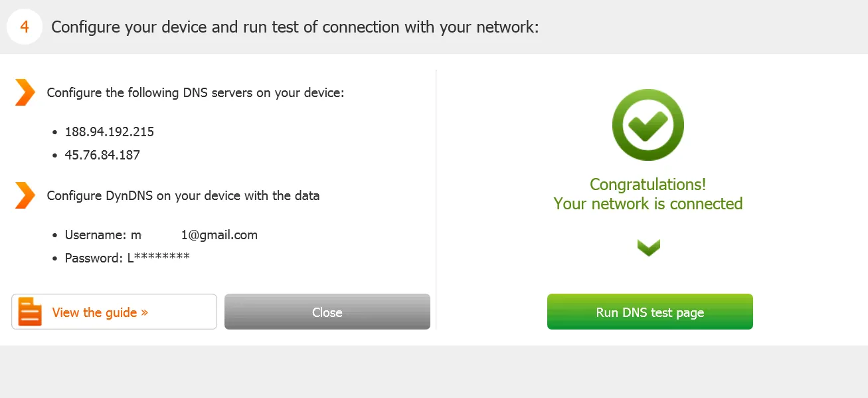Click the Username gmail.com entry
Viewport: 868px width, 398px height.
point(161,235)
